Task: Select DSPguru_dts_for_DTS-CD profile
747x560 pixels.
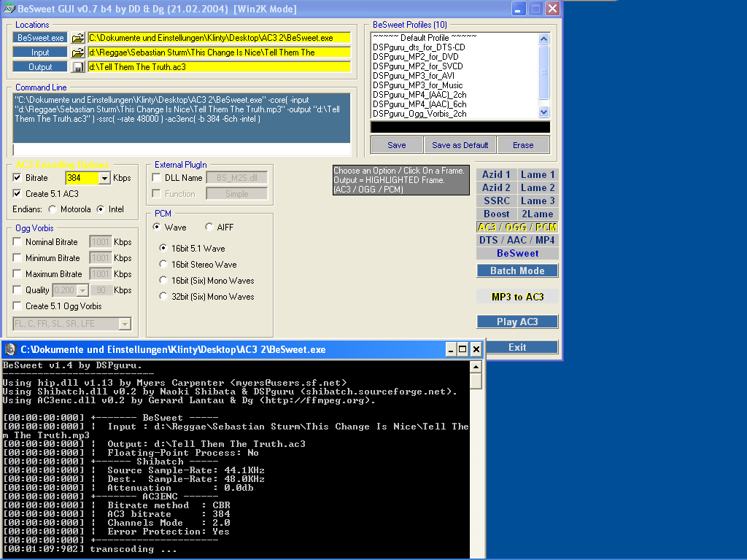Action: tap(419, 47)
